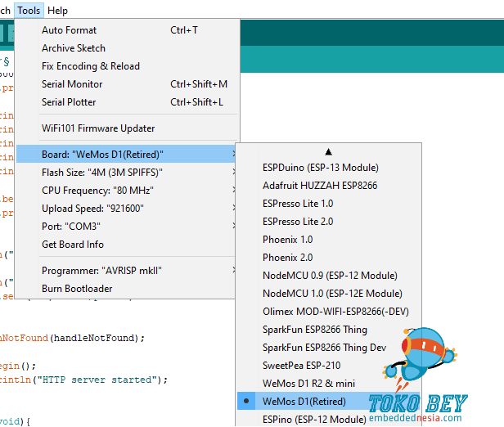Select ESPDuino (ESP-13 Module) board
Screen dimensions: 504x427
[329, 168]
